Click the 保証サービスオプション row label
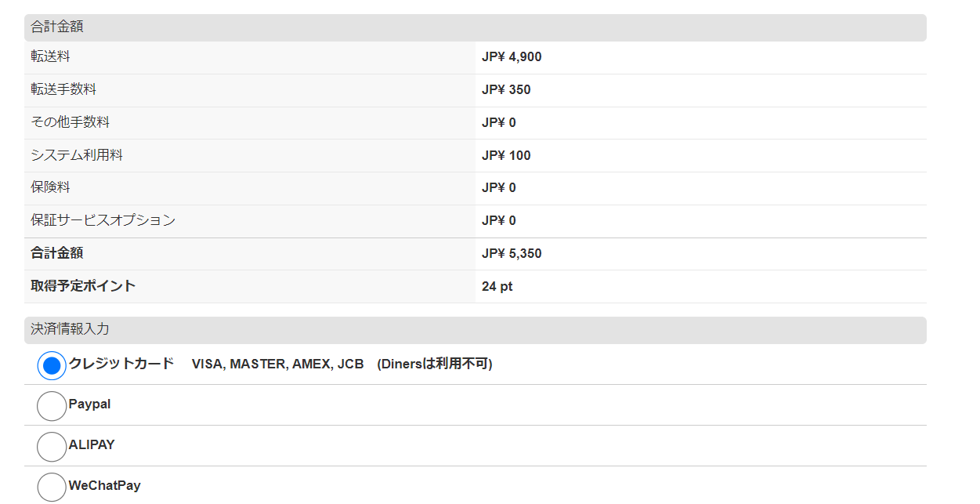This screenshot has width=980, height=504. (103, 220)
